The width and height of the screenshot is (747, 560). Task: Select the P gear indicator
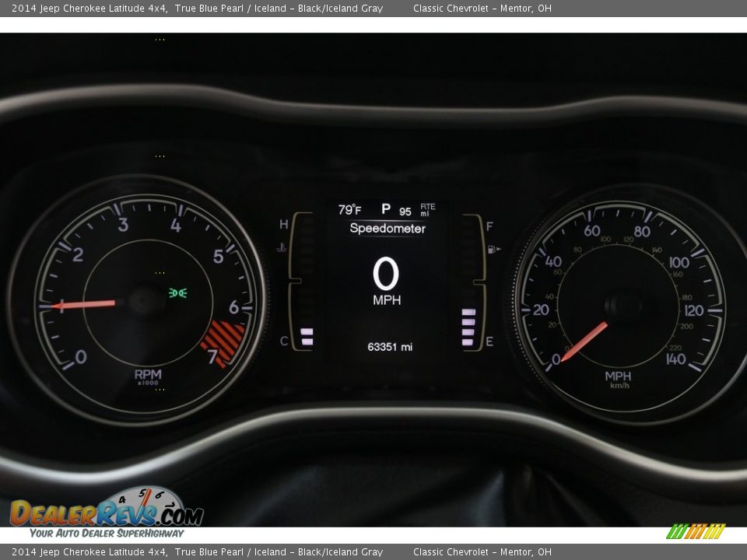(x=385, y=208)
